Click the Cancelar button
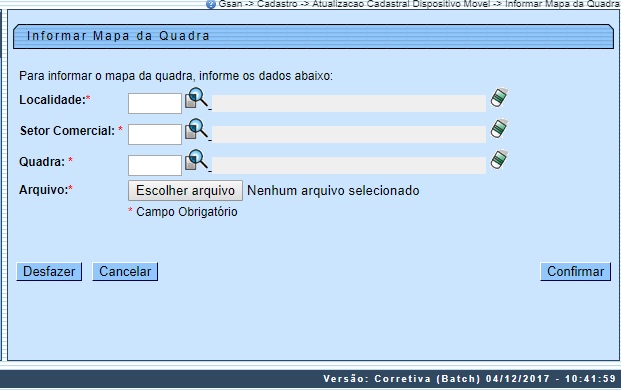 click(x=125, y=272)
